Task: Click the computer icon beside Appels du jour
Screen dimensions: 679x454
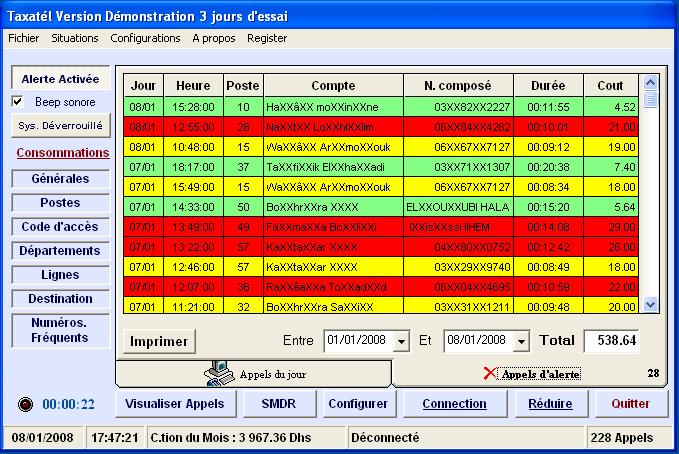Action: (220, 373)
